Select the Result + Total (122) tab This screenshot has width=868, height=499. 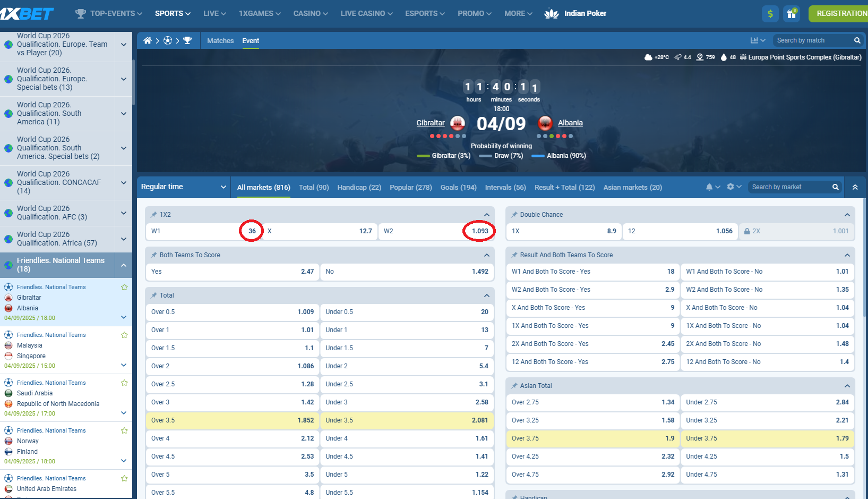565,187
